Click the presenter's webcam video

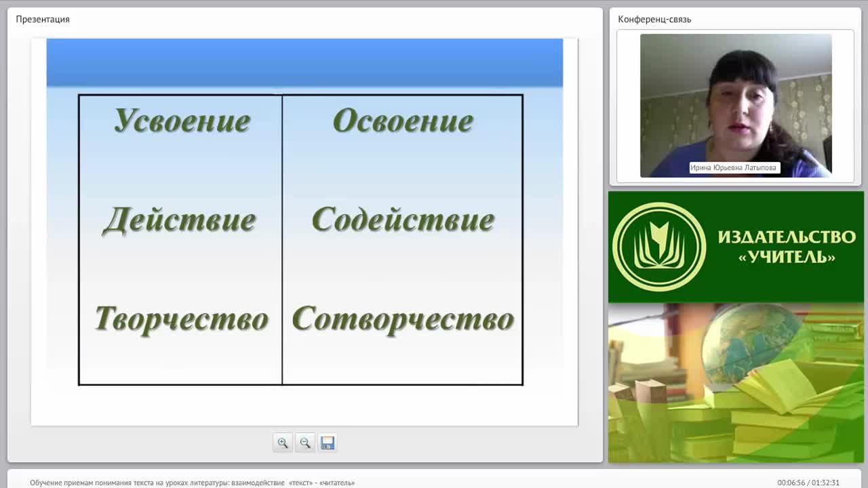(736, 106)
